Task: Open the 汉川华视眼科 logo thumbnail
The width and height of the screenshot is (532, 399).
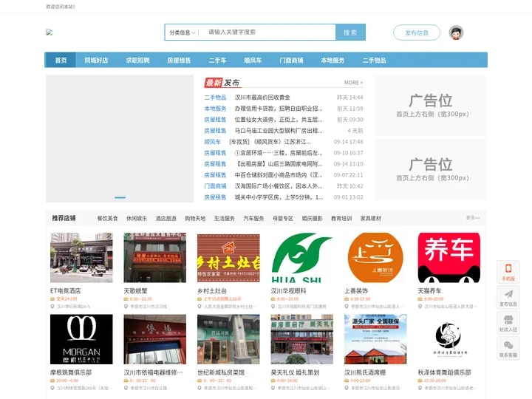Action: 302,258
